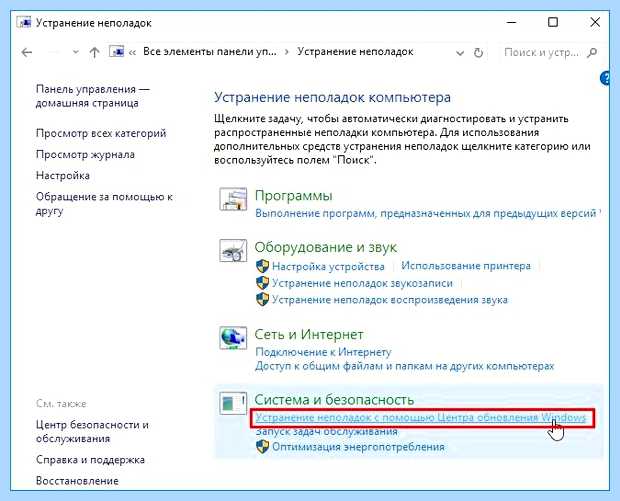Minimize the Устранение неполадок window
Screen dimensions: 620x501
tap(512, 23)
